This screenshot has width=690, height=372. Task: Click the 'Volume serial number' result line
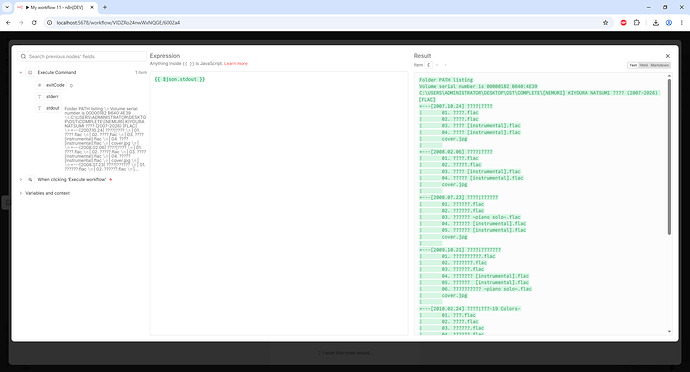point(478,86)
